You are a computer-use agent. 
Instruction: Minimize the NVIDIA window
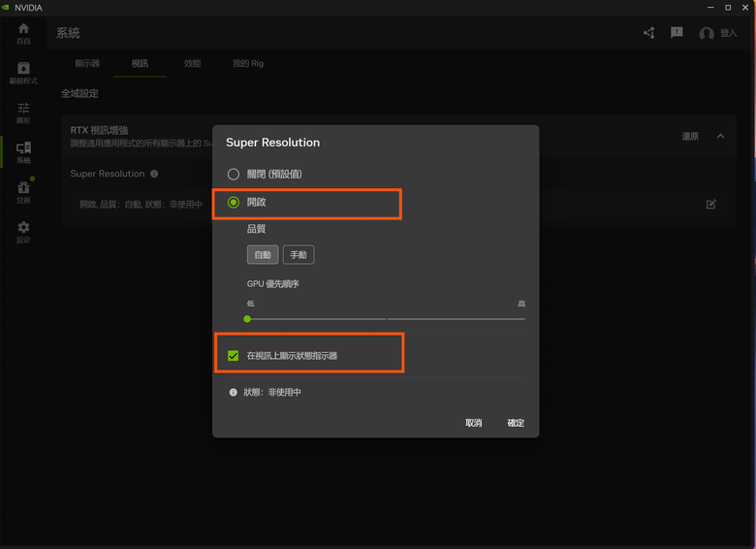(710, 7)
